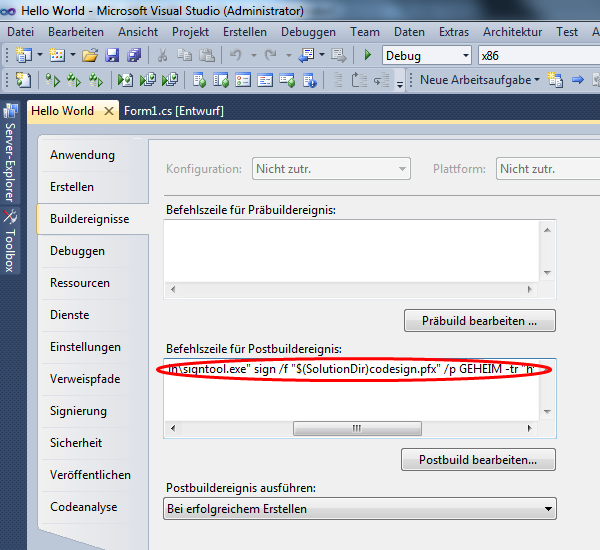
Task: Expand the New Project dropdown arrow
Action: 39,55
